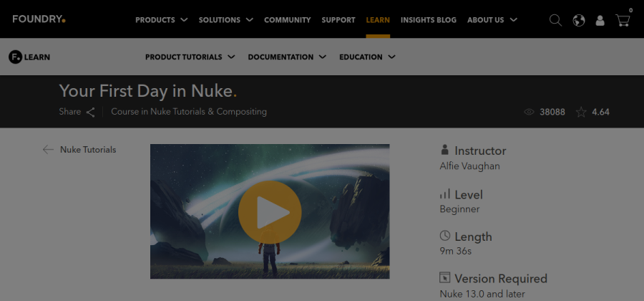Click the 4.64 rating value
Viewport: 644px width, 301px height.
600,112
